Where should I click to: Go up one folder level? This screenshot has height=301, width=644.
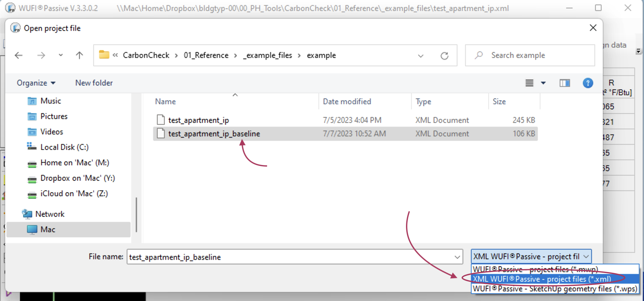tap(79, 55)
